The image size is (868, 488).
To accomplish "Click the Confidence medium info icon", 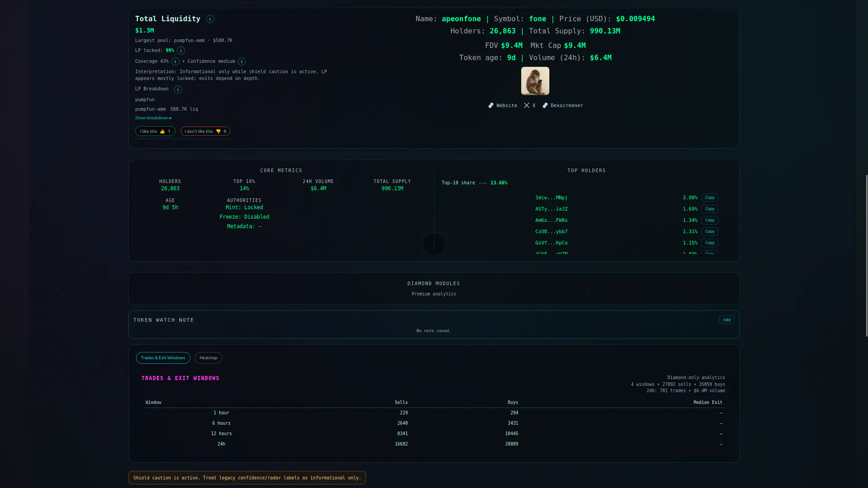I will pyautogui.click(x=242, y=61).
